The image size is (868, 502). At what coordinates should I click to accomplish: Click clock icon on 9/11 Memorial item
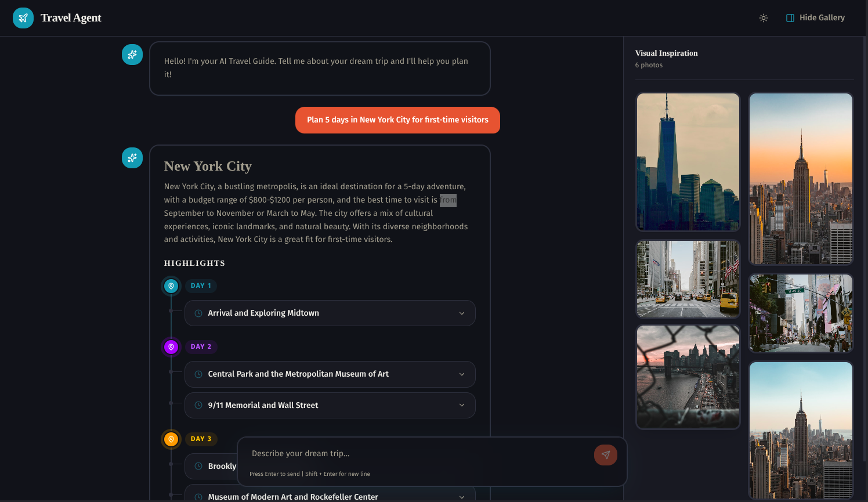coord(198,405)
